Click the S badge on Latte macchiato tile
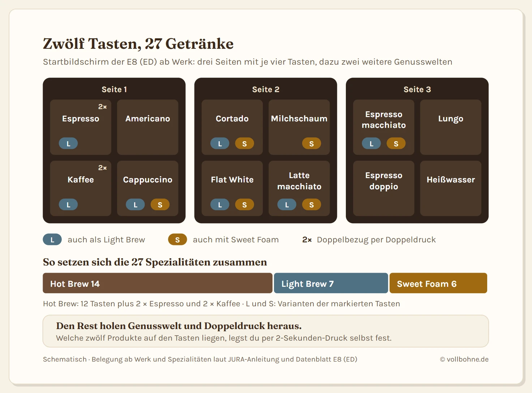 point(312,204)
